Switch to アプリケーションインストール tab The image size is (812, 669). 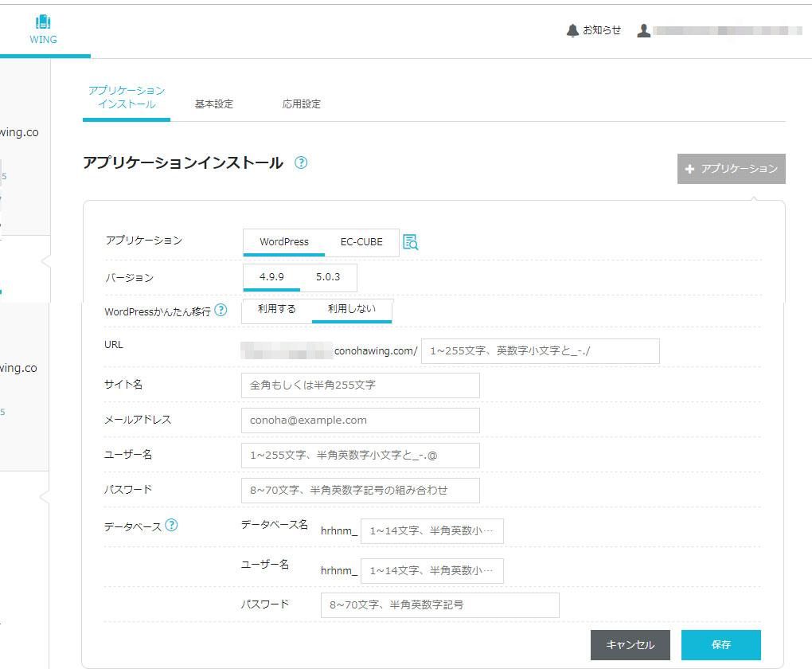tap(127, 97)
